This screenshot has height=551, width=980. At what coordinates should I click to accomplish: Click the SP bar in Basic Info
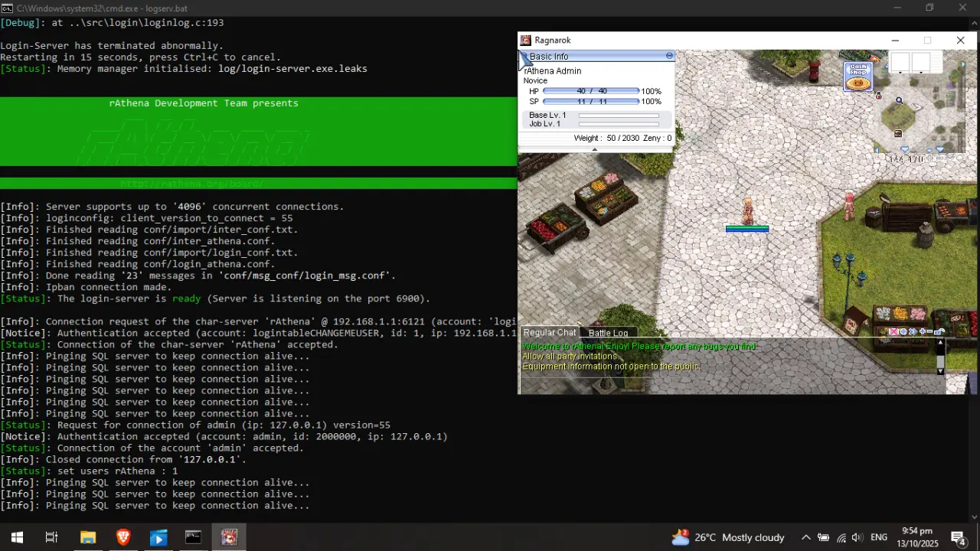coord(591,102)
